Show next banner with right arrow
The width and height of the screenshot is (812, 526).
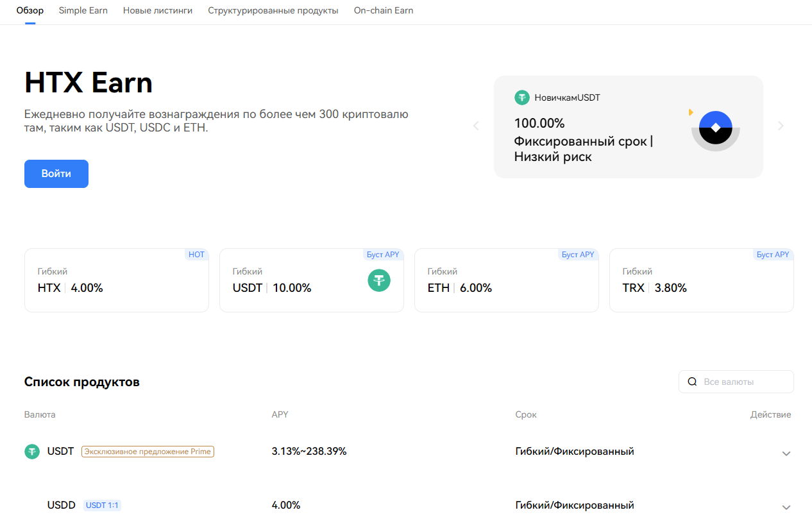(781, 126)
